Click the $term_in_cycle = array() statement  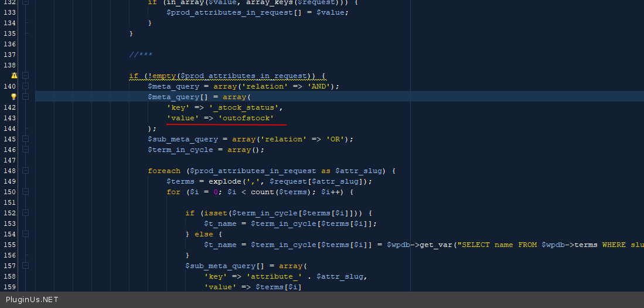[x=206, y=150]
